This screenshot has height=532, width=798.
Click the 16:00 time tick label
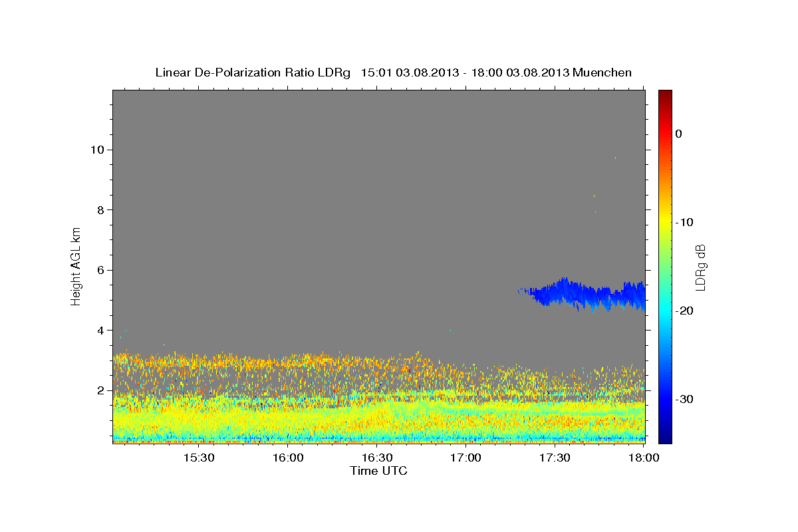tap(288, 458)
